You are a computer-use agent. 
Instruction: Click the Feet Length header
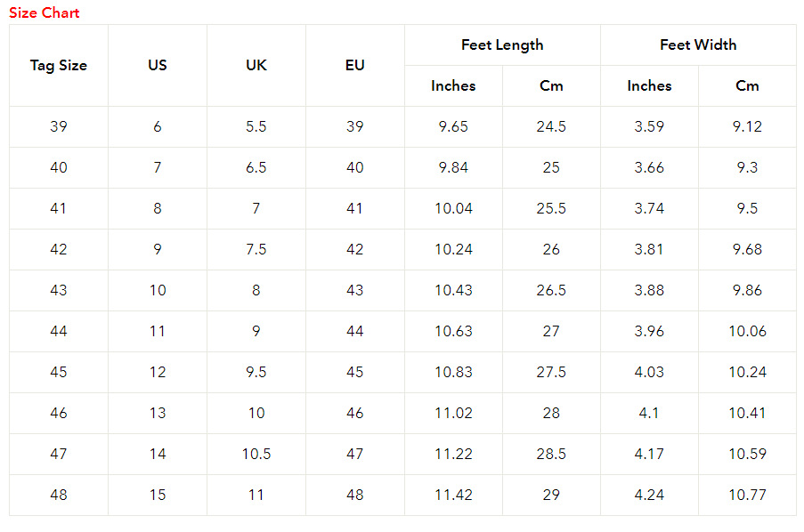pos(502,44)
